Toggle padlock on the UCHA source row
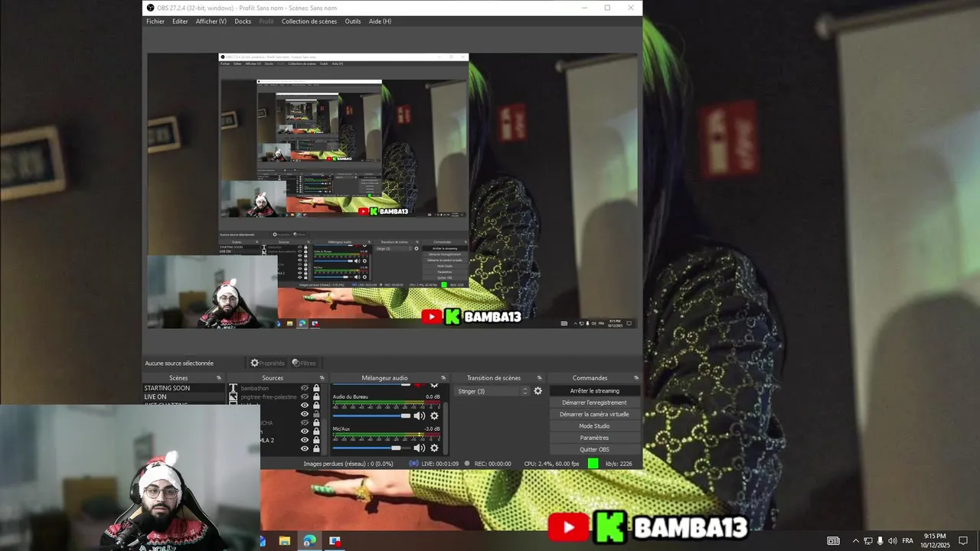This screenshot has height=551, width=980. (316, 422)
